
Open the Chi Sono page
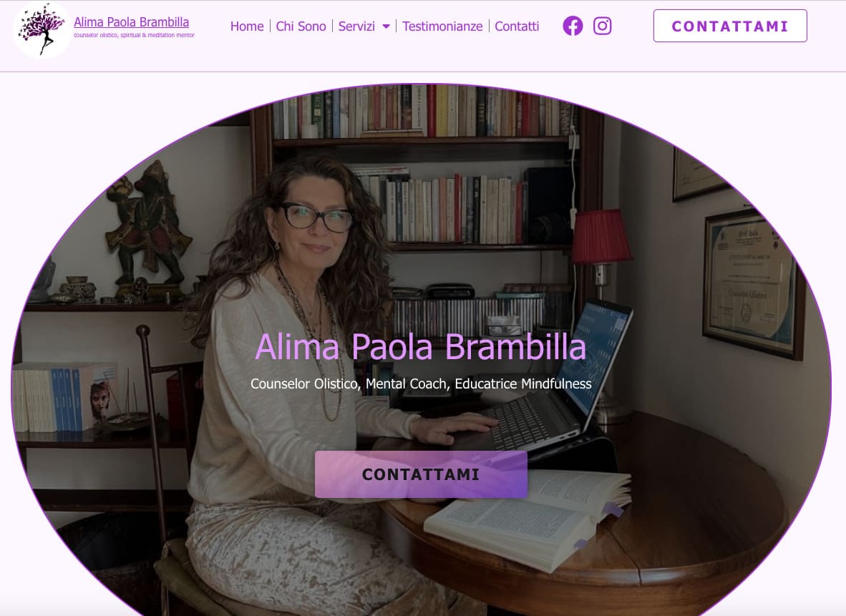301,26
